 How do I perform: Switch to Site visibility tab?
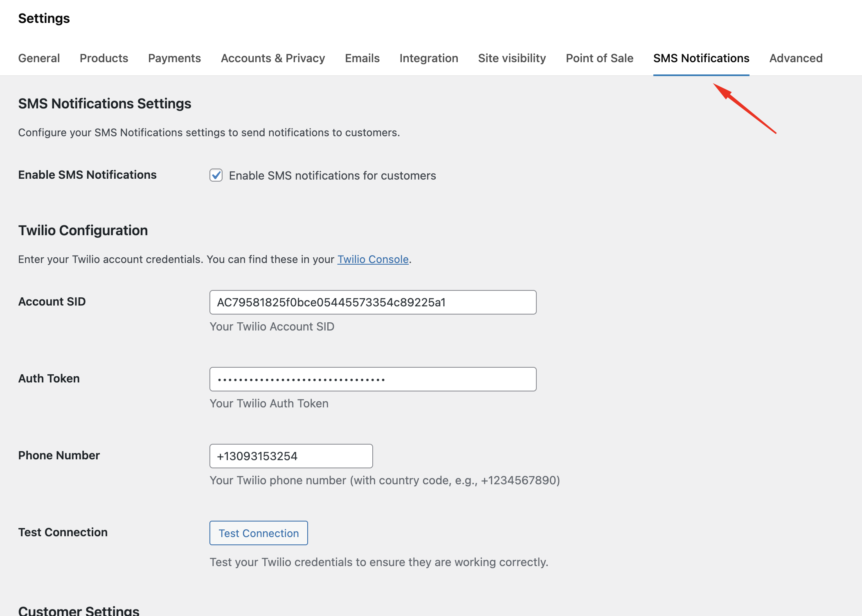pos(512,58)
